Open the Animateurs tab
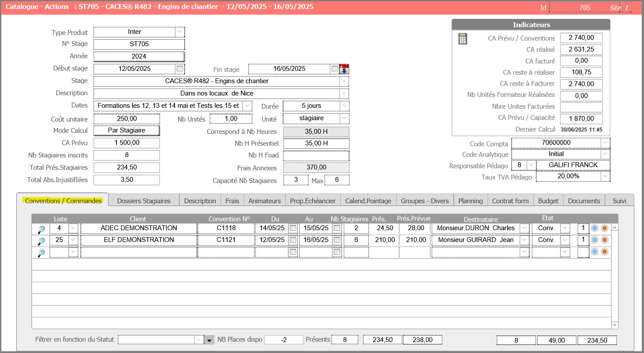Screen dimensions: 644x353 pos(265,201)
